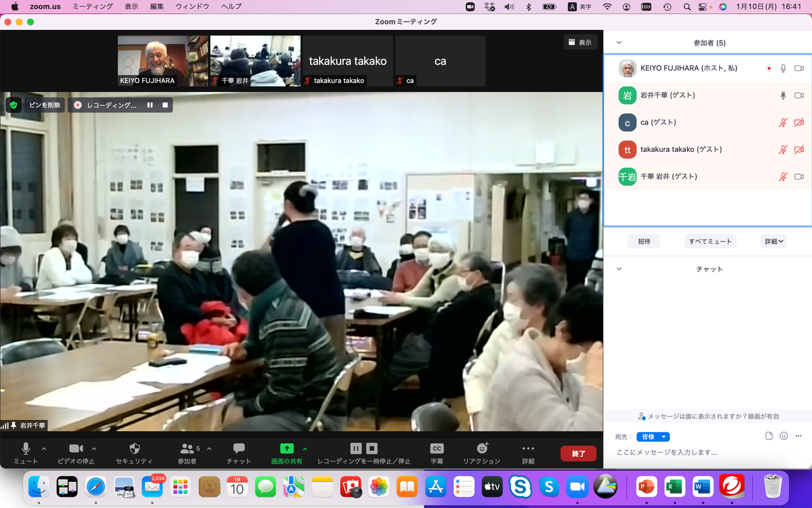The height and width of the screenshot is (508, 812).
Task: Click the ピンを削除 remove pin button
Action: (x=45, y=105)
